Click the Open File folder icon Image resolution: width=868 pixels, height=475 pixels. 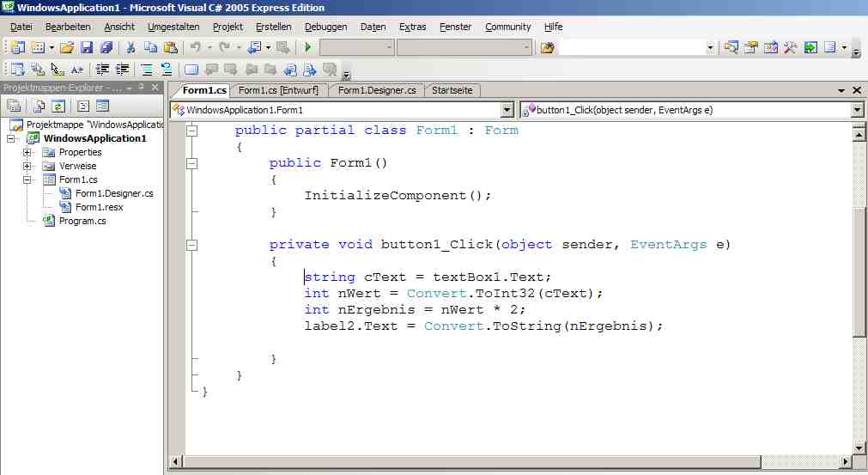(x=67, y=47)
